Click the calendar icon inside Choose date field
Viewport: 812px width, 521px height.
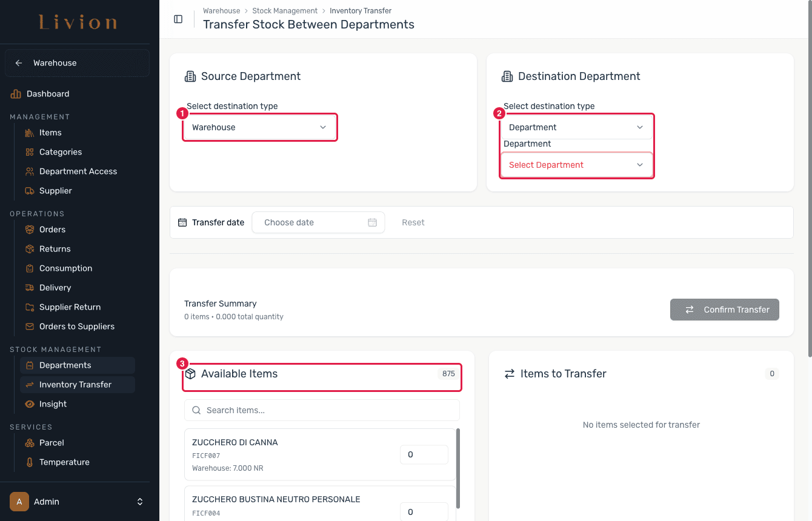[373, 222]
